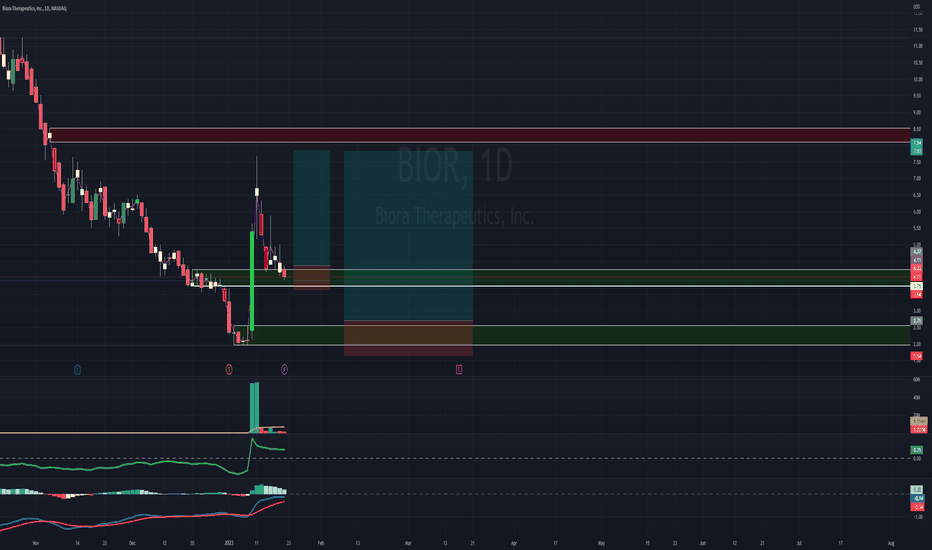Click the red circular event marker near 2023
This screenshot has width=932, height=550.
tap(229, 369)
